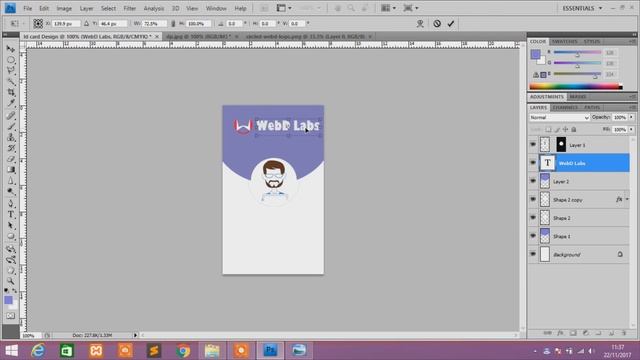Open the Screen Mode dropdown
This screenshot has height=360, width=640.
click(411, 8)
